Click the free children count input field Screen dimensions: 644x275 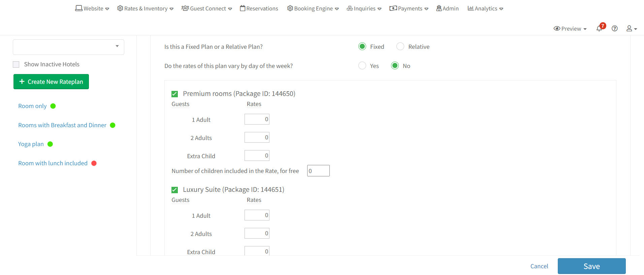318,171
